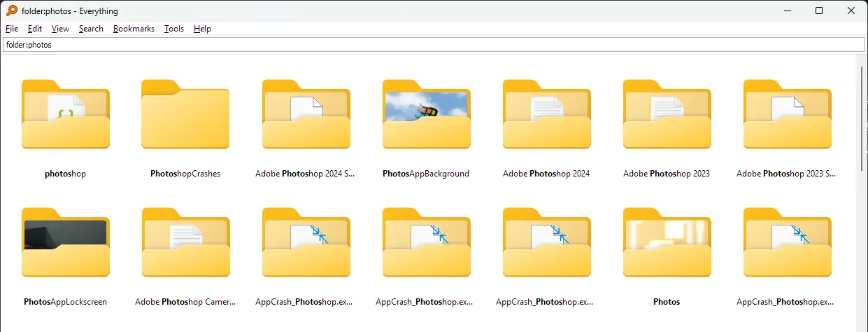Click the vertical scrollbar thumb in results

(862, 118)
